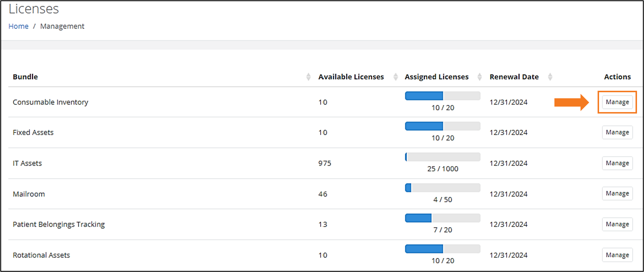
Task: Click IT Assets available count 975
Action: 325,163
